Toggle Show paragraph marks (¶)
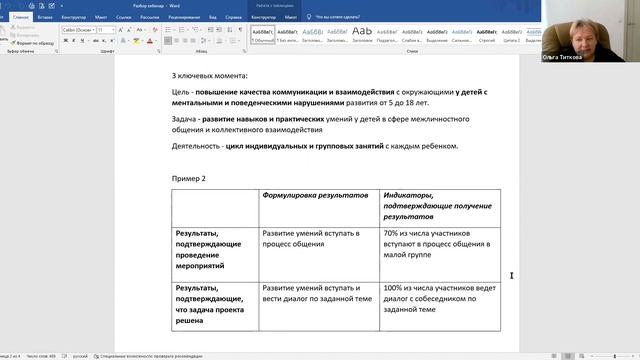The width and height of the screenshot is (640, 360). pyautogui.click(x=240, y=30)
